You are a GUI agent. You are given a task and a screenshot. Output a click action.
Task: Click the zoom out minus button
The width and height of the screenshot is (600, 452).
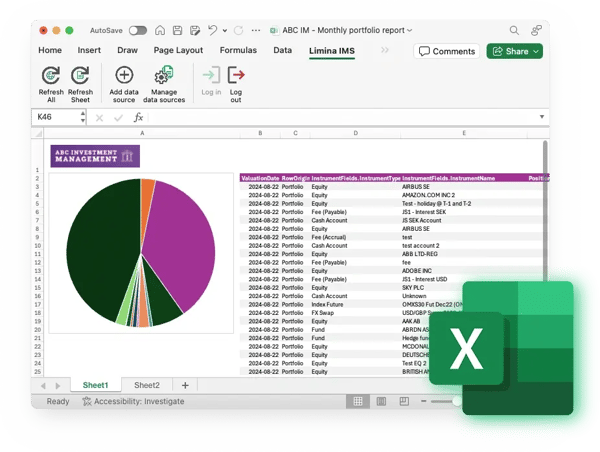[x=424, y=401]
